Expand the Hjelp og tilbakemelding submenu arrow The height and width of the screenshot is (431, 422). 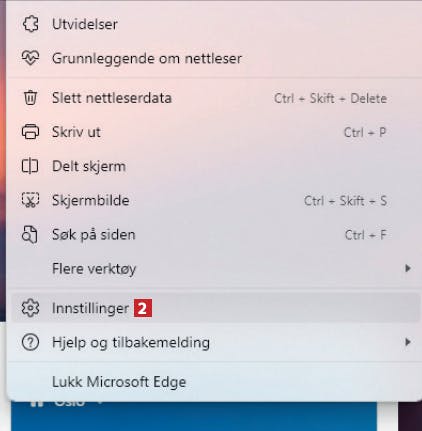point(407,342)
